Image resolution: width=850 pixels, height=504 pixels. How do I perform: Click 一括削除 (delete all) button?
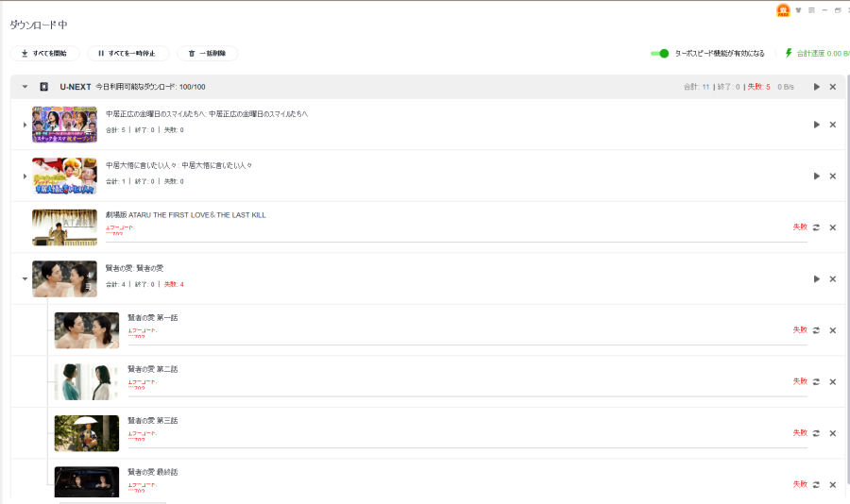point(207,54)
